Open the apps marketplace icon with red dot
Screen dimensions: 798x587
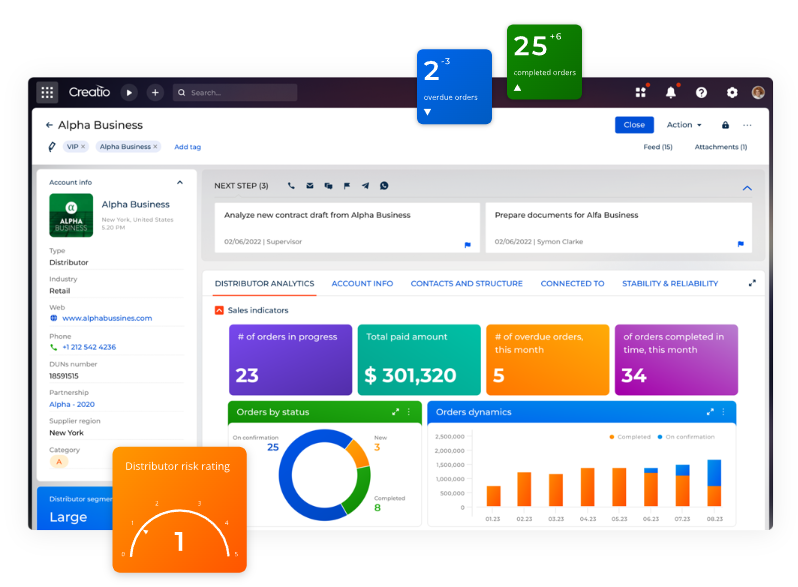coord(641,92)
